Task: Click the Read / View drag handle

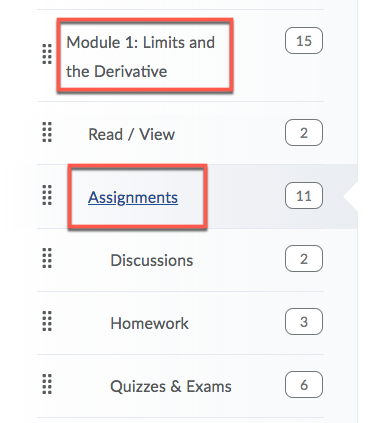Action: pos(47,132)
